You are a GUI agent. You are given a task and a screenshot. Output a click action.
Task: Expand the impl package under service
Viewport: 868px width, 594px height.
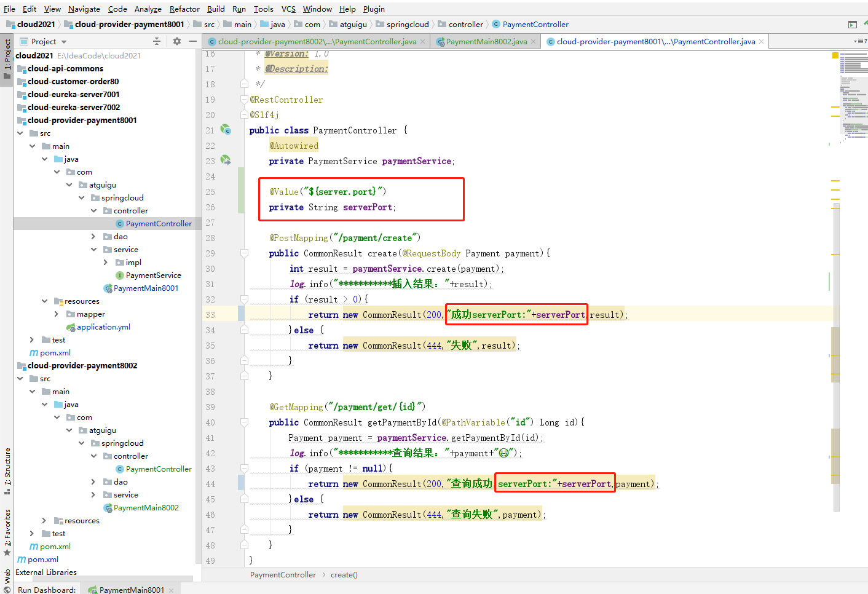coord(106,262)
